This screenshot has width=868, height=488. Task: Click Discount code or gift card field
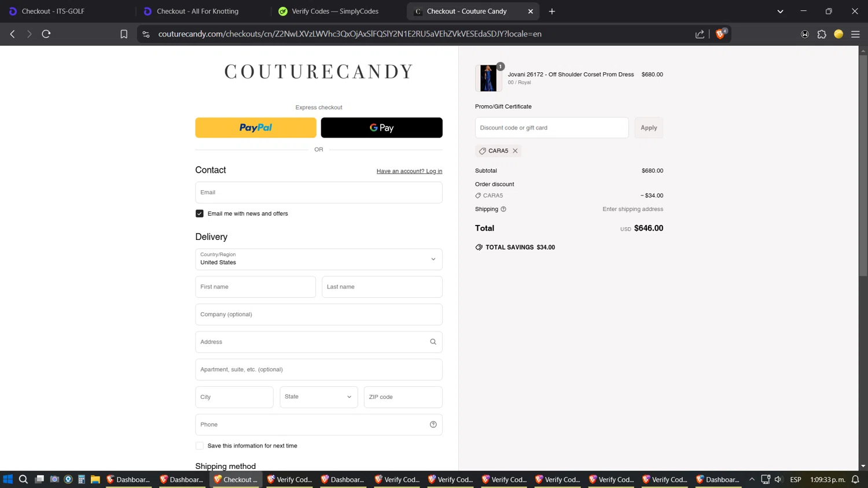(x=551, y=128)
